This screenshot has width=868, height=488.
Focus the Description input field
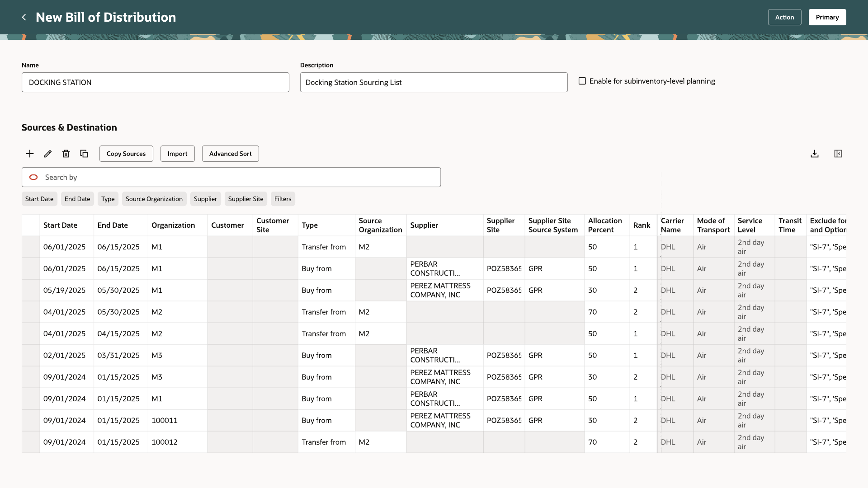[434, 82]
